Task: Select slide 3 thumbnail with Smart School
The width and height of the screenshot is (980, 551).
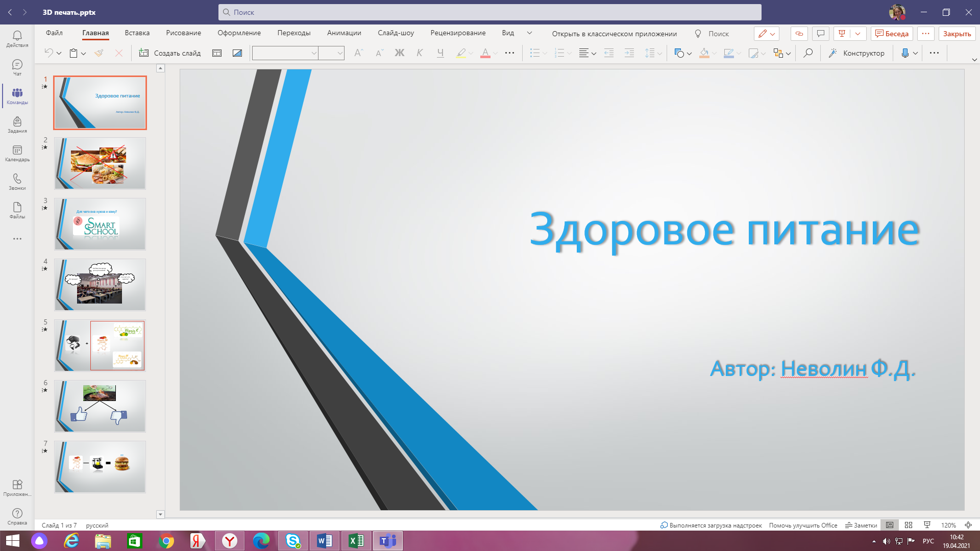Action: click(x=100, y=224)
